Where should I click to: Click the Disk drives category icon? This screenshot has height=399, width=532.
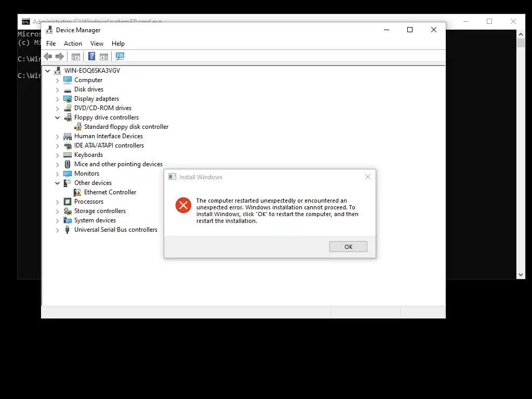[x=68, y=90]
